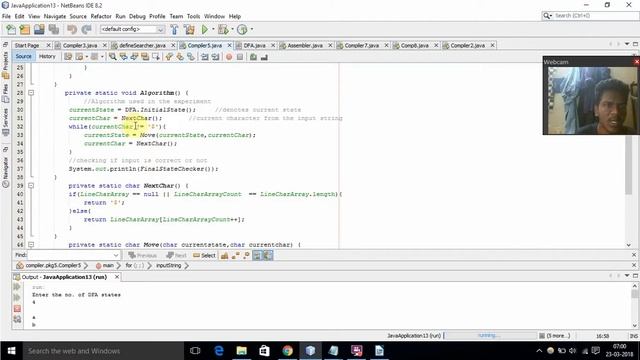Switch to the DFA.java tab
Viewport: 640px width, 360px height.
[x=254, y=45]
